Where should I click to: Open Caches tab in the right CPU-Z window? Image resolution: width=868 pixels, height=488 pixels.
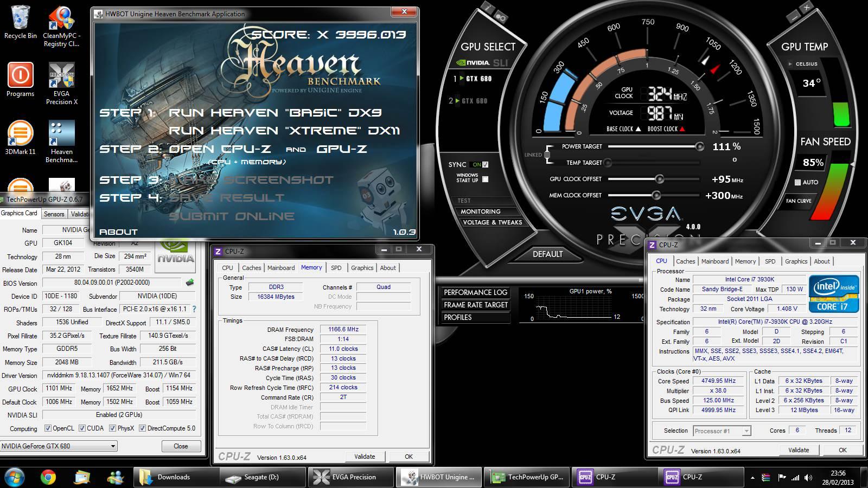tap(686, 261)
